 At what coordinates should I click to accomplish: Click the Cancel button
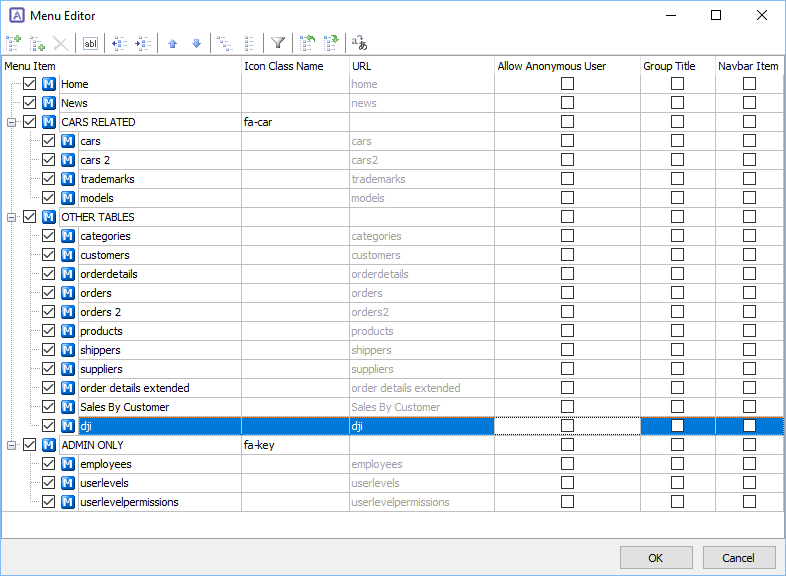[x=739, y=558]
